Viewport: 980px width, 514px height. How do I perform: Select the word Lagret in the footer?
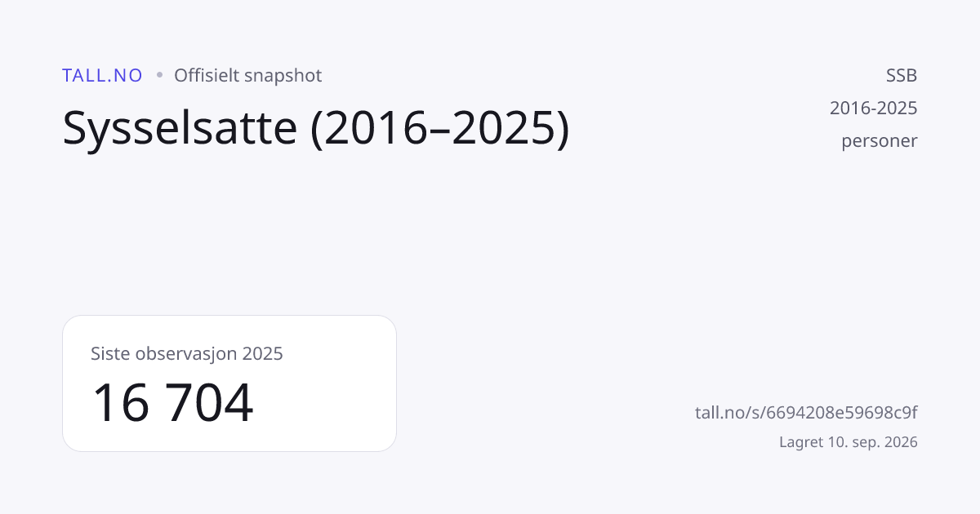pyautogui.click(x=800, y=442)
